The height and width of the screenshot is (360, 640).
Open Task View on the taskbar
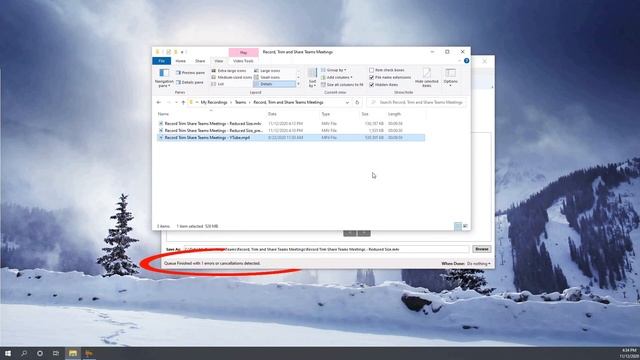click(56, 353)
